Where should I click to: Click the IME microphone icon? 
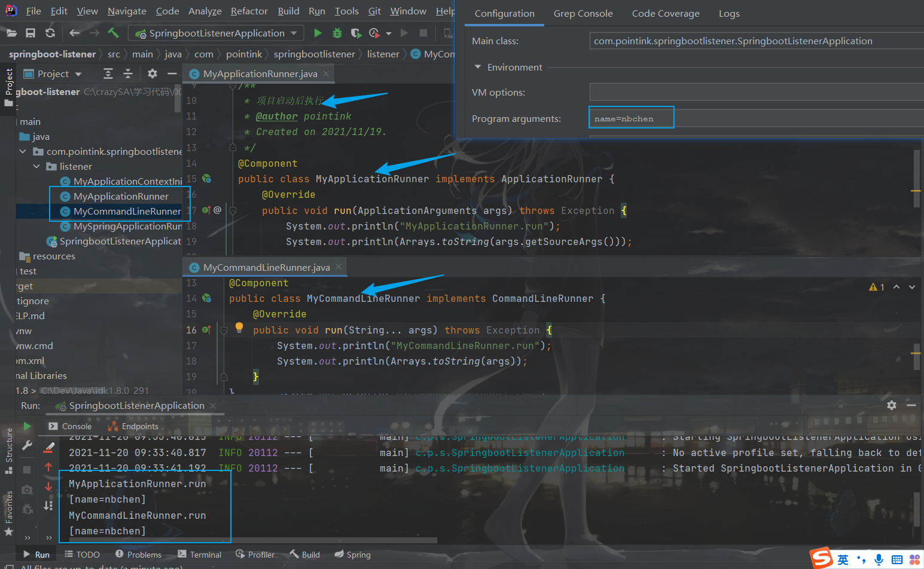coord(879,559)
